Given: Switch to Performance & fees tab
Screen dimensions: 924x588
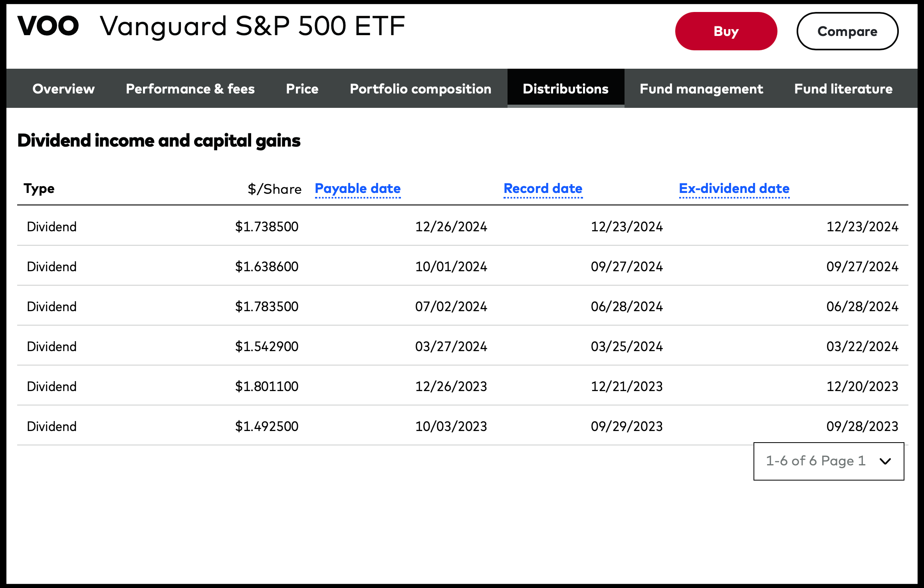Looking at the screenshot, I should point(190,89).
